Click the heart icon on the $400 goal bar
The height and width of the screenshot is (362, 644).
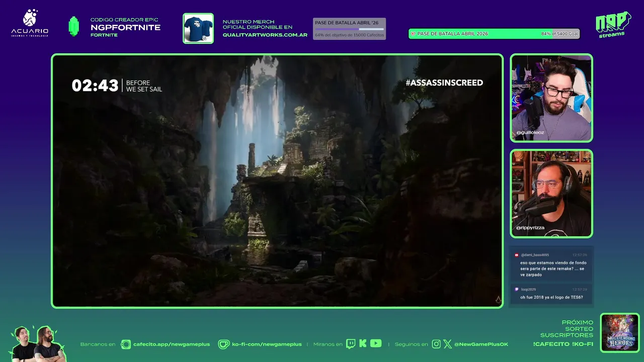[x=413, y=34]
